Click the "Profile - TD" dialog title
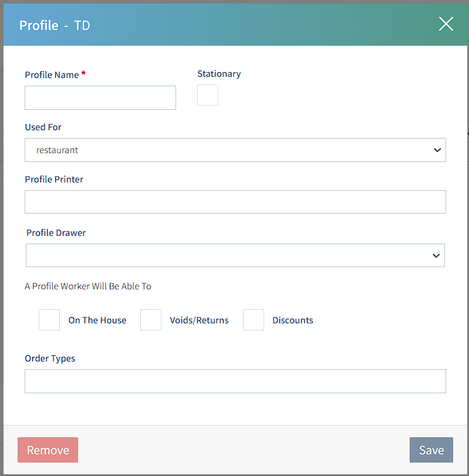Image resolution: width=469 pixels, height=476 pixels. point(55,26)
